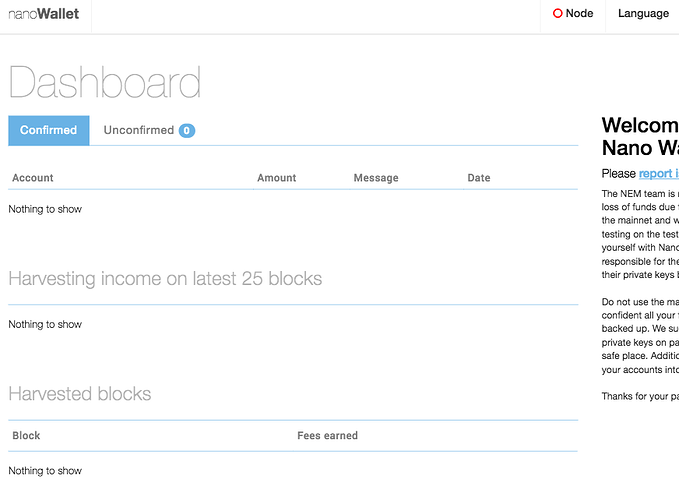679x500 pixels.
Task: Click the Amount column header
Action: 277,178
